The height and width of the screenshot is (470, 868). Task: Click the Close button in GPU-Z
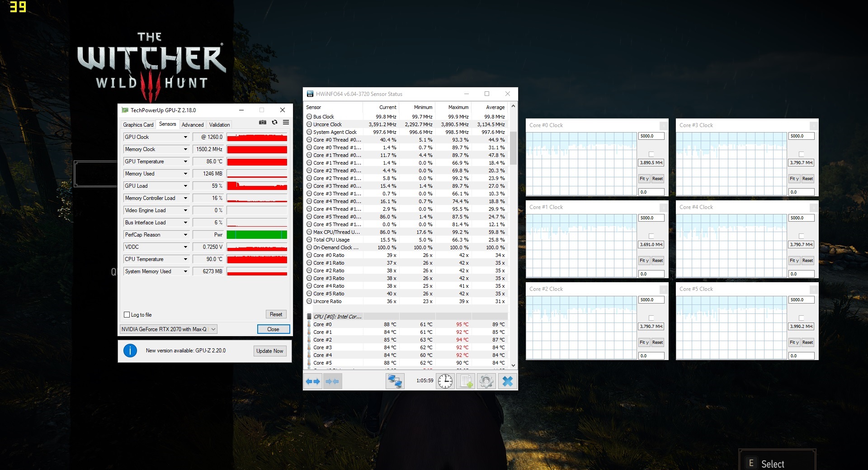tap(273, 329)
